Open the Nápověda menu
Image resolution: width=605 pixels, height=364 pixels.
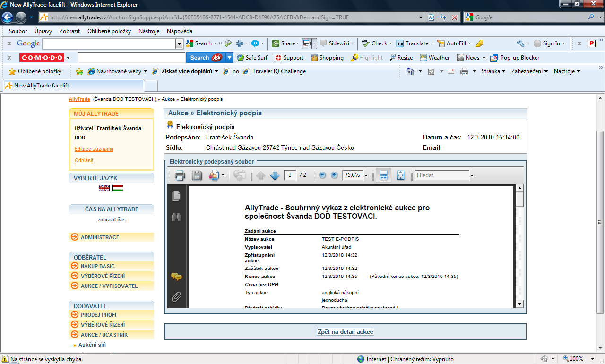[180, 31]
